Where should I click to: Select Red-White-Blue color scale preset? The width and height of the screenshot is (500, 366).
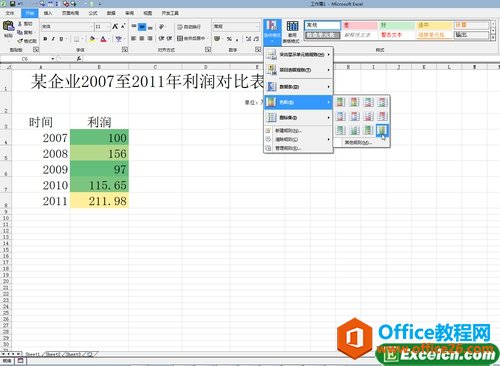click(x=354, y=116)
